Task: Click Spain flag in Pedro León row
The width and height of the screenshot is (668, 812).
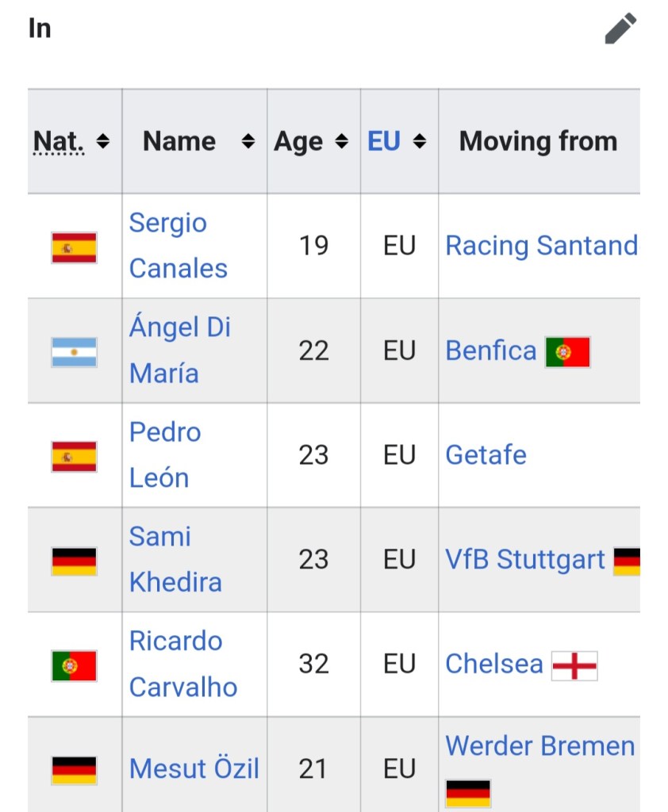Action: click(x=75, y=457)
